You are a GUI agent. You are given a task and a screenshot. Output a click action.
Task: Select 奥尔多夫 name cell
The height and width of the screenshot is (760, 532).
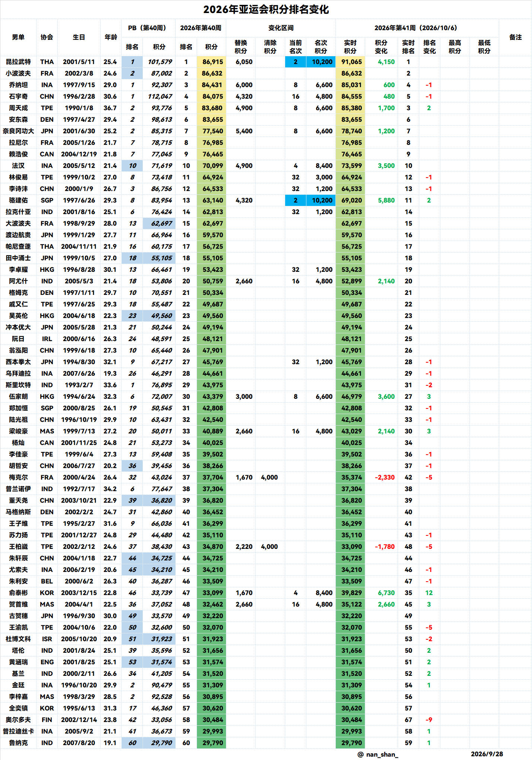coord(18,720)
